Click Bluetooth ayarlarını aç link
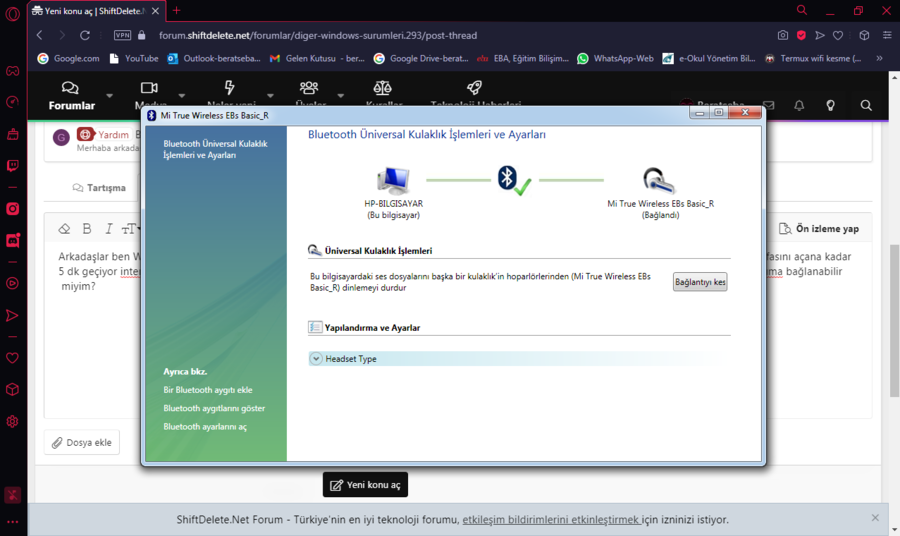The image size is (900, 536). tap(205, 426)
